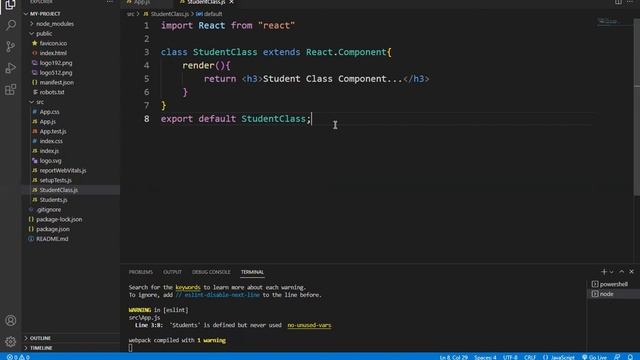Close the terminal panel
Image resolution: width=640 pixels, height=360 pixels.
[631, 272]
